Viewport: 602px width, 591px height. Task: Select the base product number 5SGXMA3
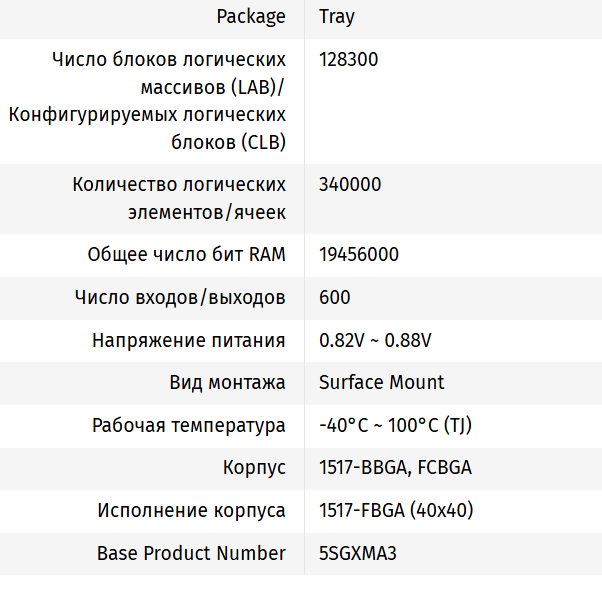tap(358, 553)
